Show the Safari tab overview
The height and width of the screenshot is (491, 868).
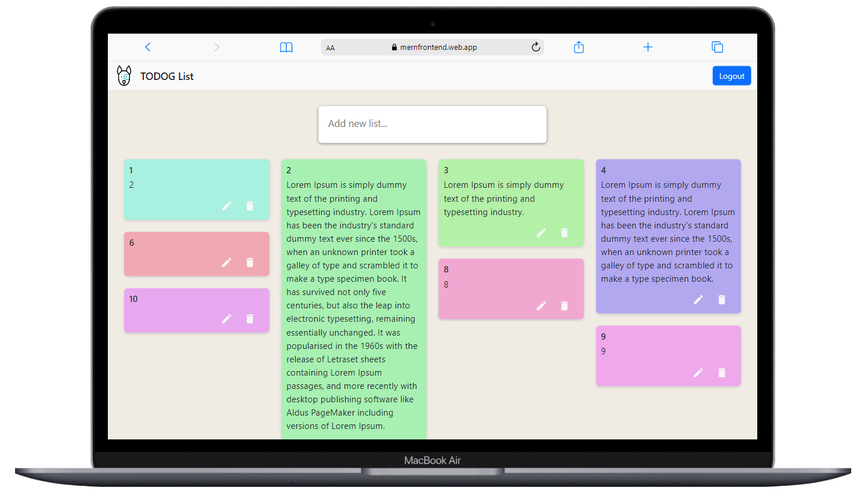[717, 47]
